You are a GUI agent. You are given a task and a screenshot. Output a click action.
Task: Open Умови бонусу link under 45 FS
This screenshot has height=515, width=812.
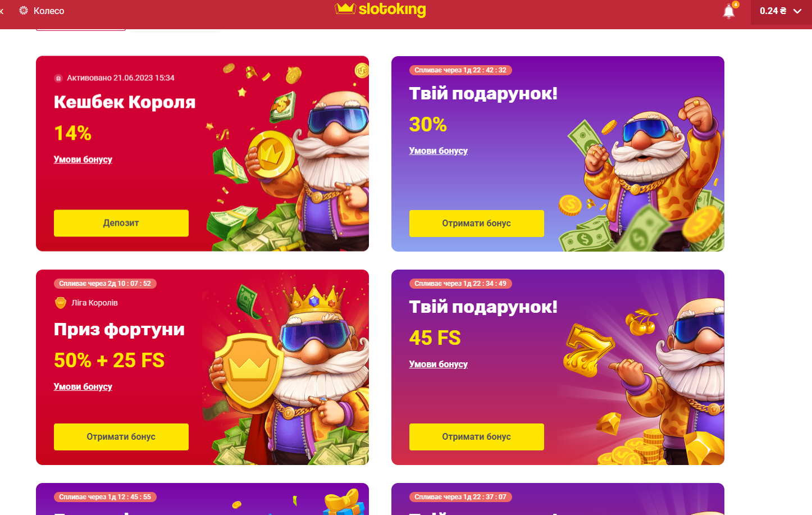pos(439,364)
